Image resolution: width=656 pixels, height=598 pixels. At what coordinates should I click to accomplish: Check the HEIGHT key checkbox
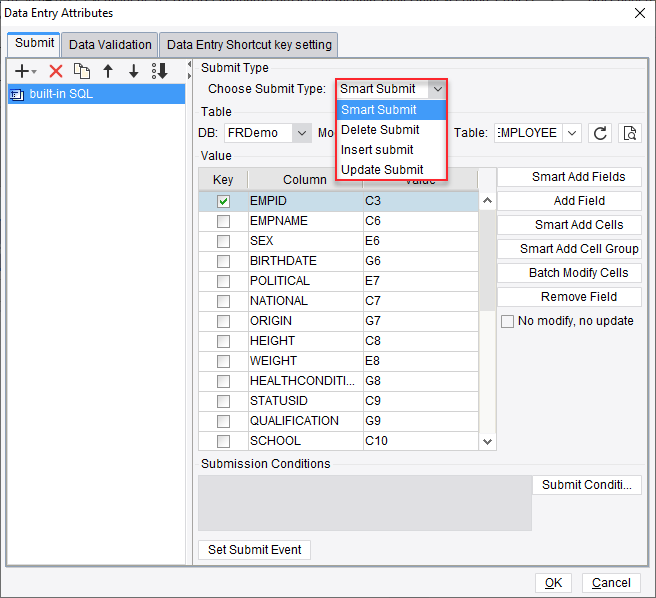point(223,341)
